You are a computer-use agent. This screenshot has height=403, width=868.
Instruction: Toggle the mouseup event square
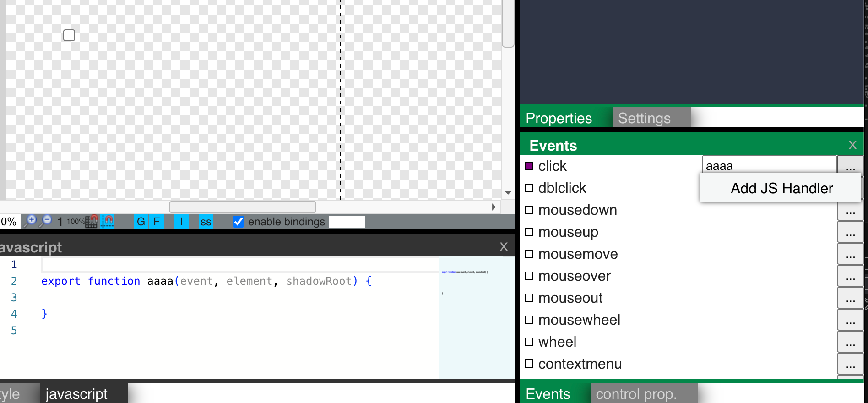(529, 232)
